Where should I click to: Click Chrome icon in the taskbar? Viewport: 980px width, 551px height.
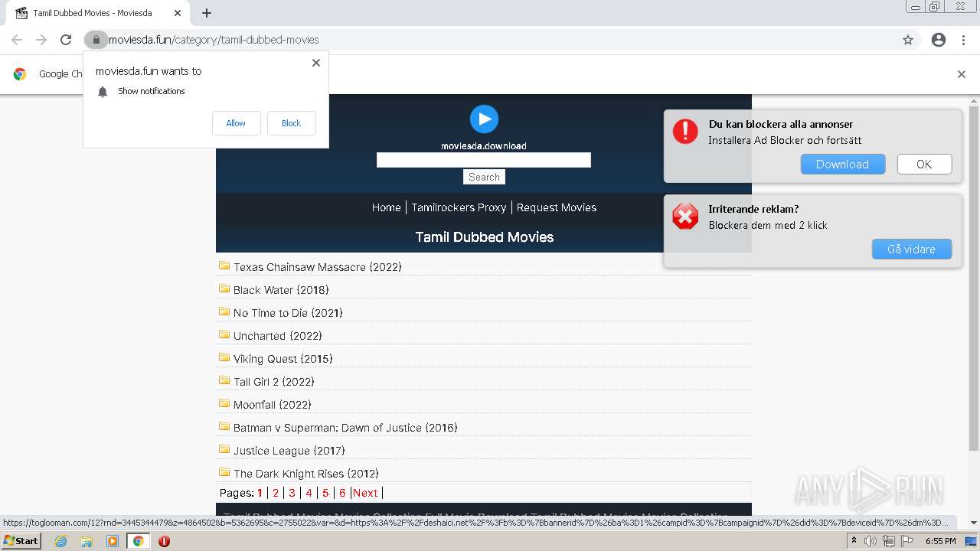point(138,541)
